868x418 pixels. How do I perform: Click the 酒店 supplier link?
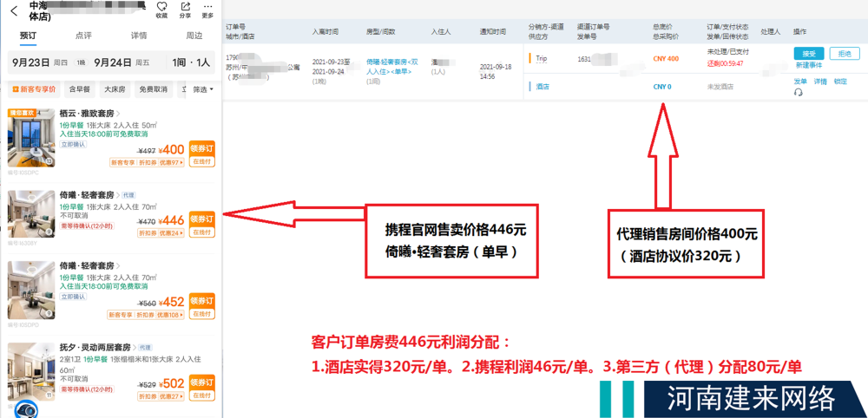pyautogui.click(x=542, y=87)
